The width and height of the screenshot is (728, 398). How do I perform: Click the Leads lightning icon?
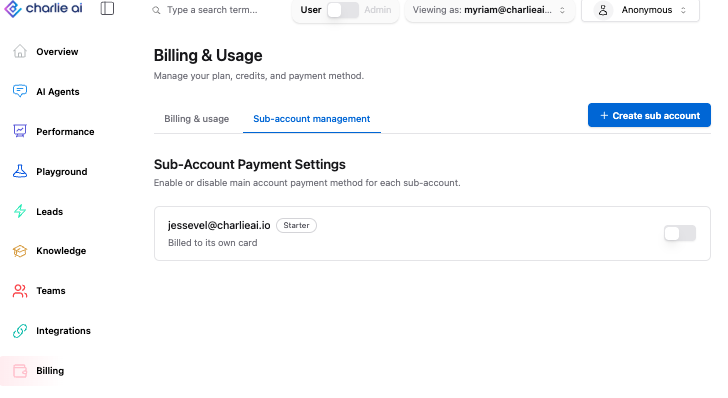20,211
